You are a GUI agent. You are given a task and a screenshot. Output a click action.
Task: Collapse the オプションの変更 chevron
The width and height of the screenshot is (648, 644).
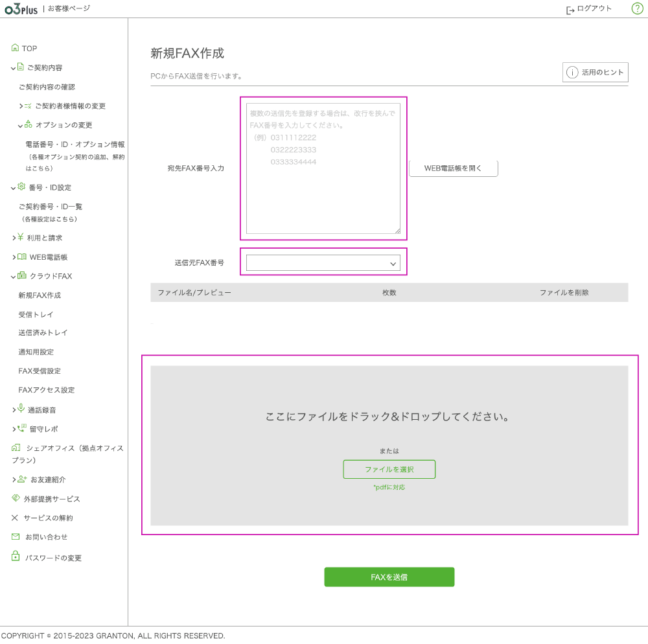[20, 126]
